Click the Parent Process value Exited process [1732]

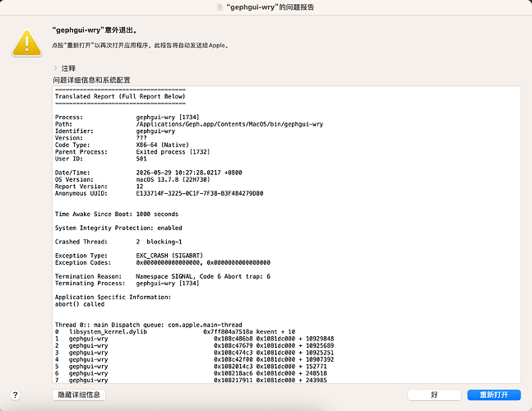pos(173,152)
